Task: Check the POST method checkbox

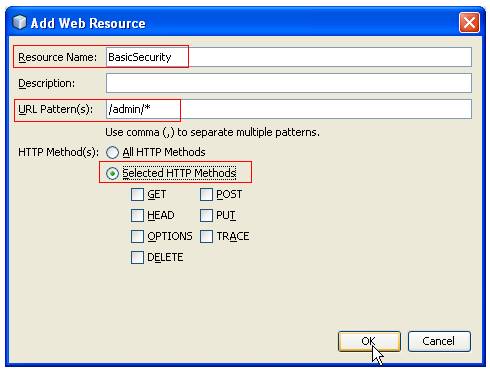Action: [206, 194]
